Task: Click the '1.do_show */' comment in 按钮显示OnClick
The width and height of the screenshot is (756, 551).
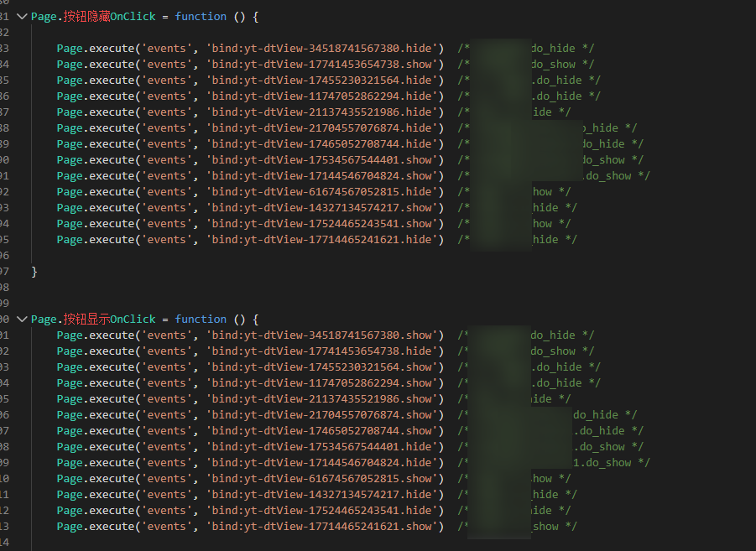Action: [x=612, y=463]
